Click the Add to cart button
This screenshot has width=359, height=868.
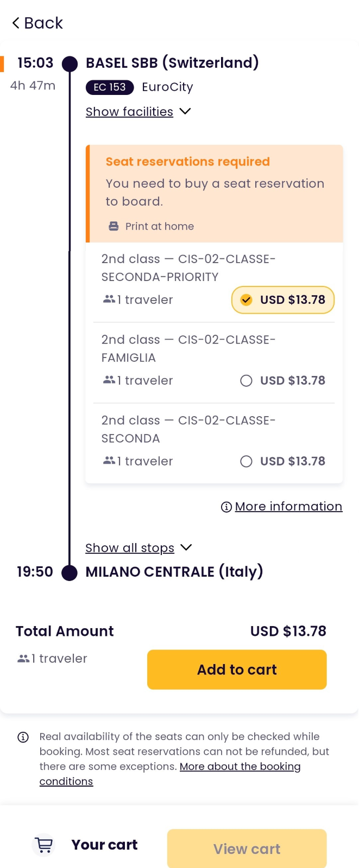237,669
